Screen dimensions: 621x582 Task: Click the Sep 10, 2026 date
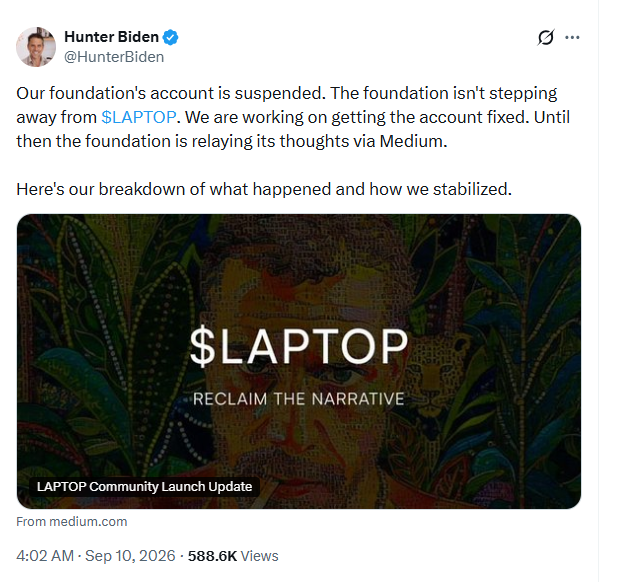pyautogui.click(x=130, y=556)
